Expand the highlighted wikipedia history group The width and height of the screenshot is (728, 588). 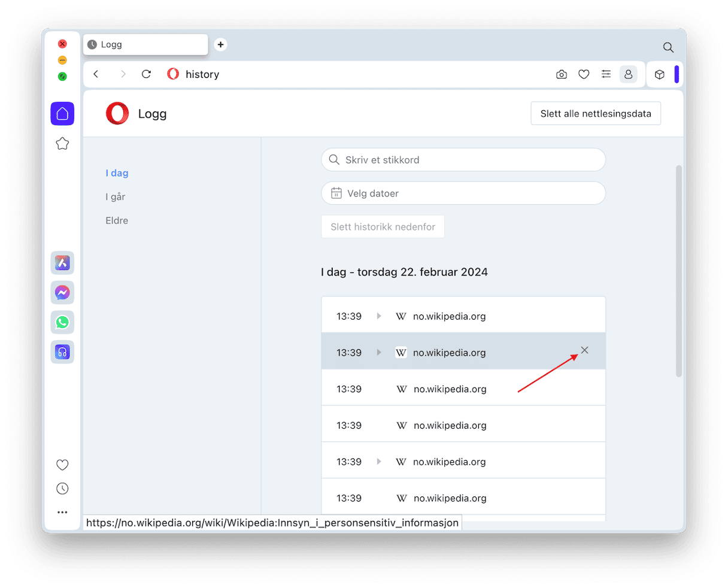379,353
